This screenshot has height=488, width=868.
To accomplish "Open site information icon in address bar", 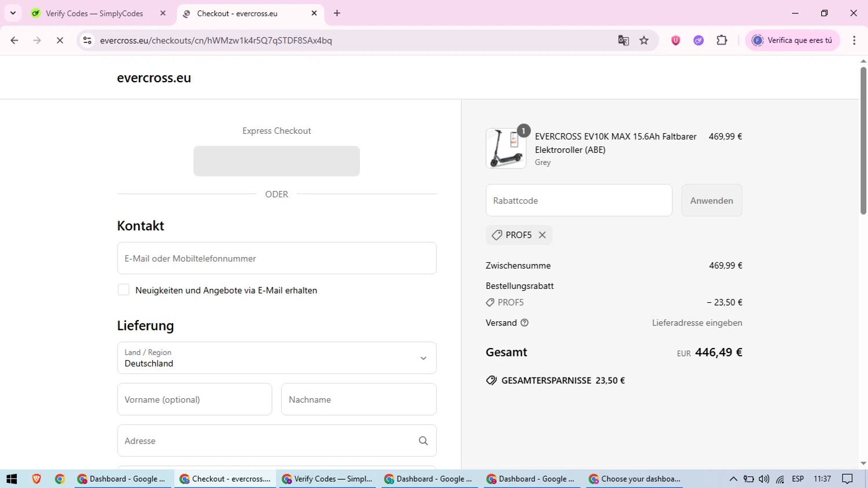I will click(x=87, y=41).
